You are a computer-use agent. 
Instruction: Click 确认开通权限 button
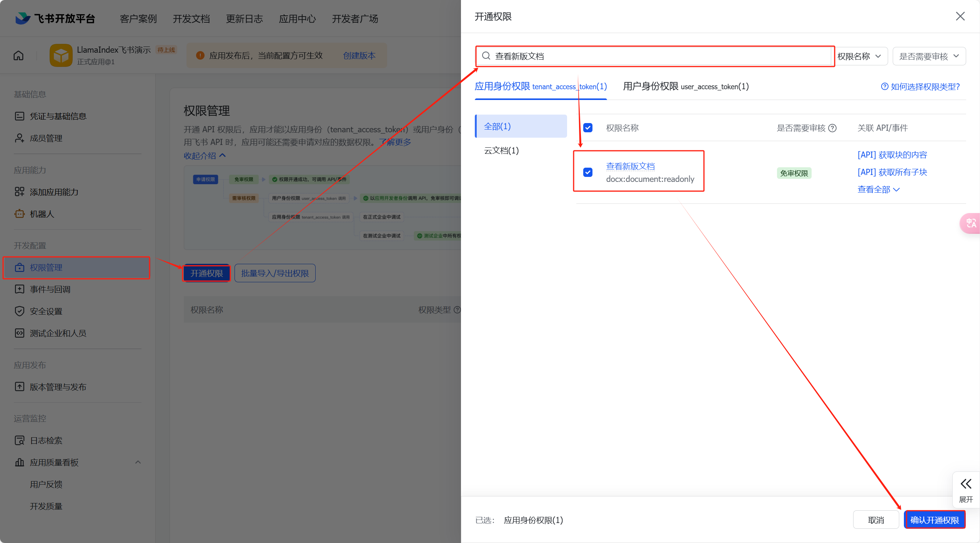[x=934, y=520]
